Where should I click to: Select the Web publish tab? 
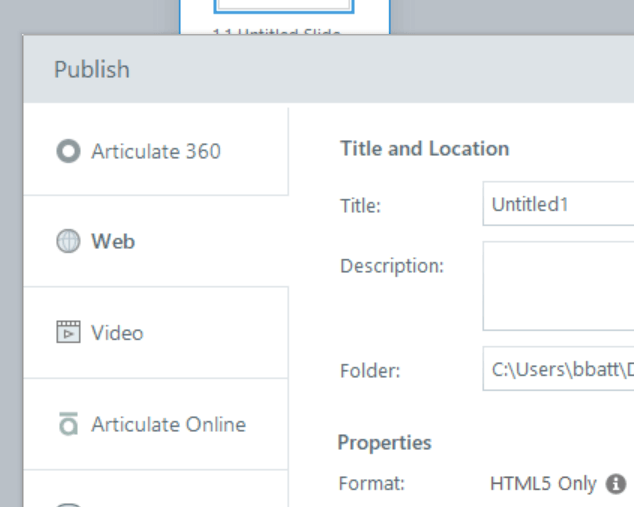[156, 241]
